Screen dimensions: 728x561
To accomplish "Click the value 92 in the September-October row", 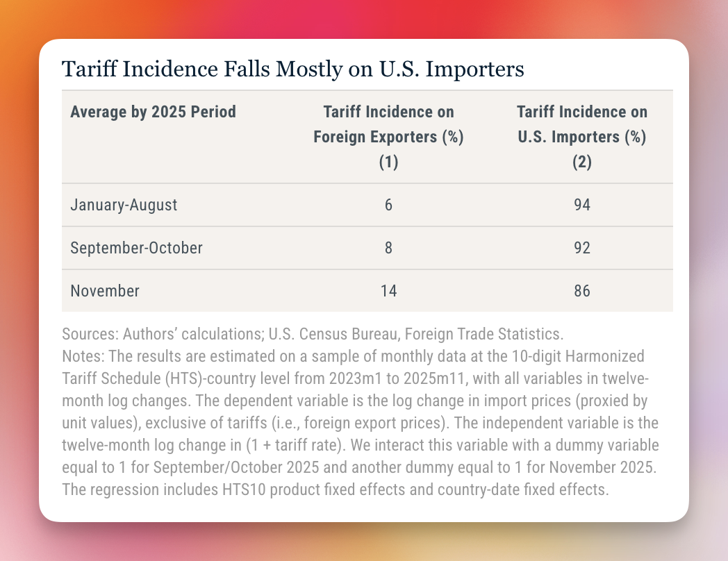I will click(582, 247).
